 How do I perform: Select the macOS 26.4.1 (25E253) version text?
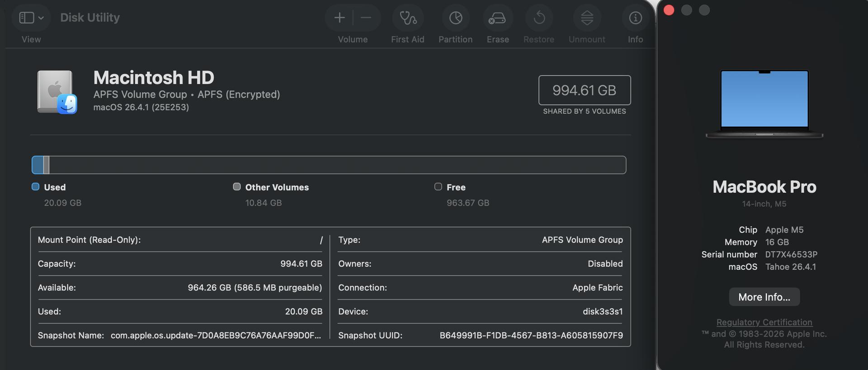pos(141,107)
